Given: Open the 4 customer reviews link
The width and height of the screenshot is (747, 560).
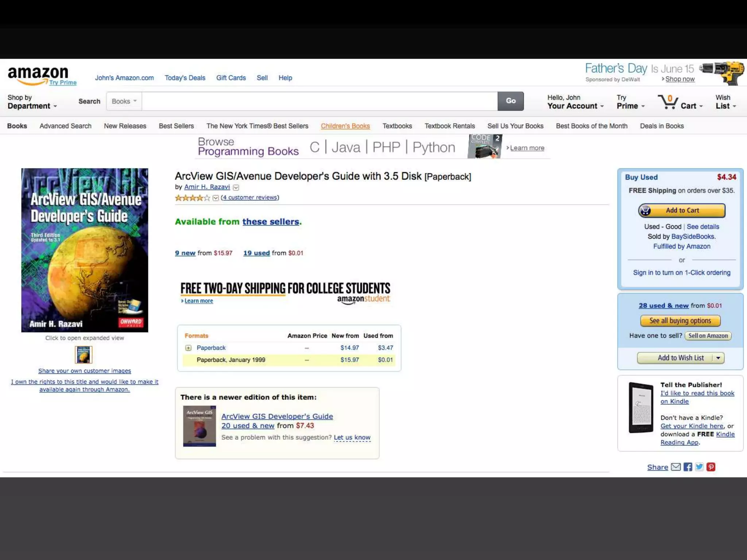Looking at the screenshot, I should pyautogui.click(x=250, y=197).
